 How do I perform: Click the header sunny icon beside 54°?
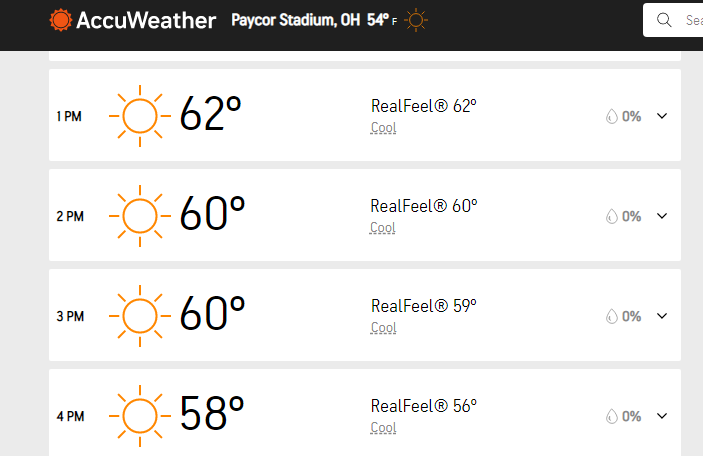coord(416,20)
